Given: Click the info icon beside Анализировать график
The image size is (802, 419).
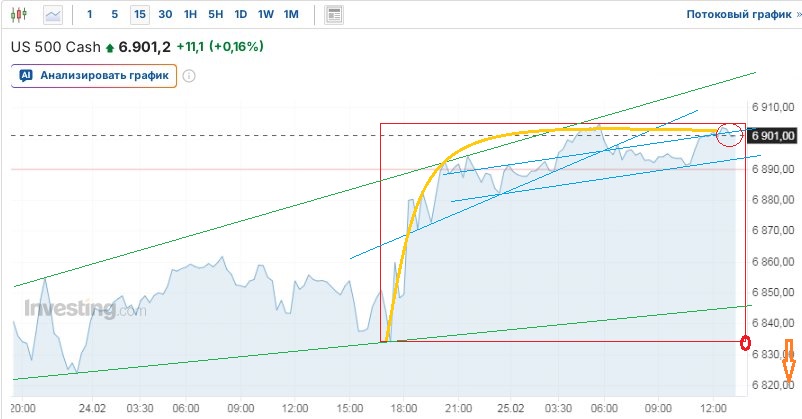Looking at the screenshot, I should point(189,75).
